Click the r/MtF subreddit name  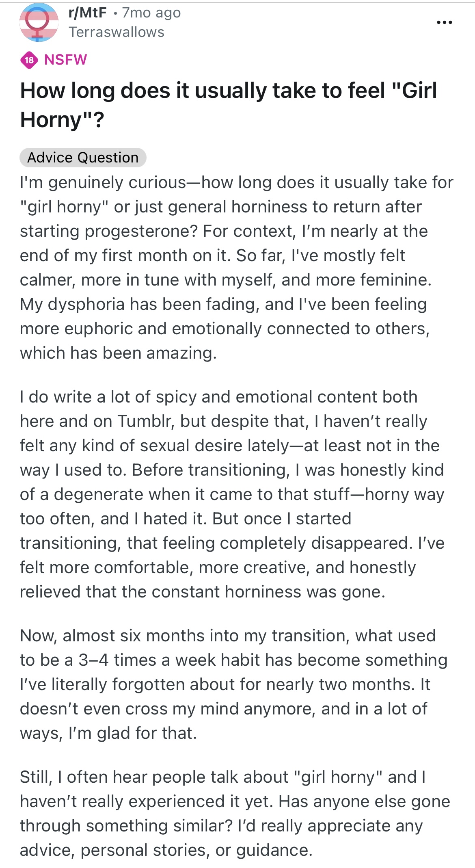point(88,13)
